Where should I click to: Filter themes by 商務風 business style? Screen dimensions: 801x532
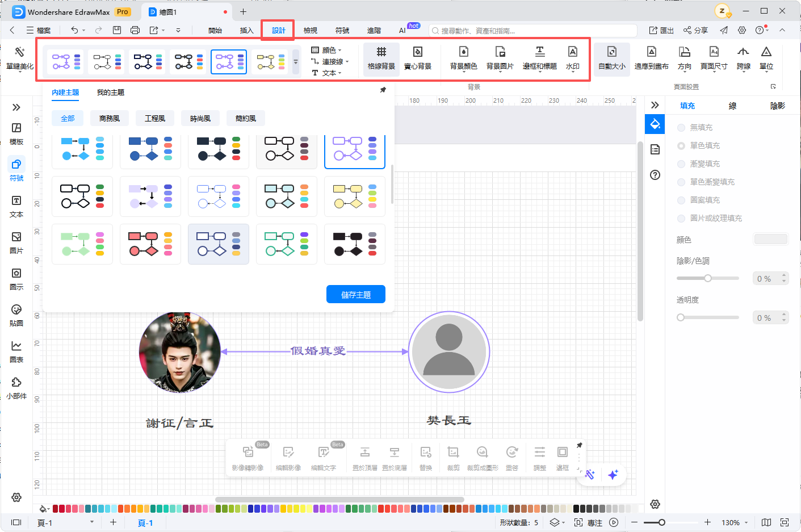(109, 119)
